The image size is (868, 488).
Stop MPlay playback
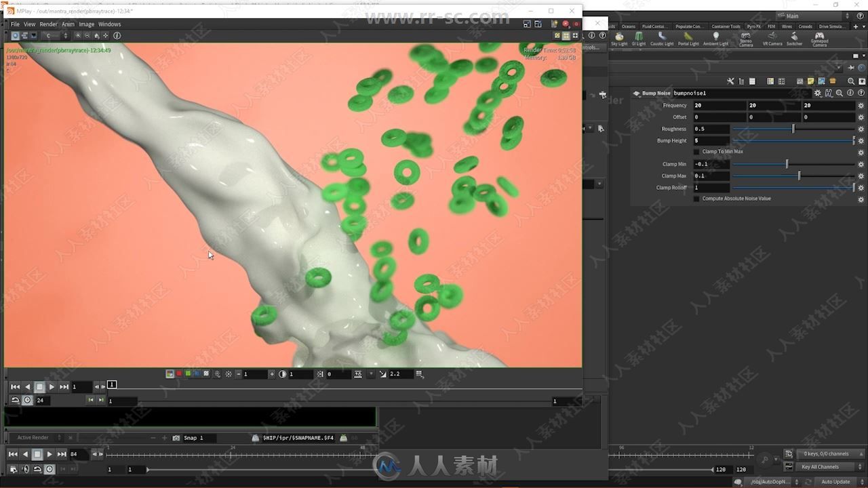[39, 386]
